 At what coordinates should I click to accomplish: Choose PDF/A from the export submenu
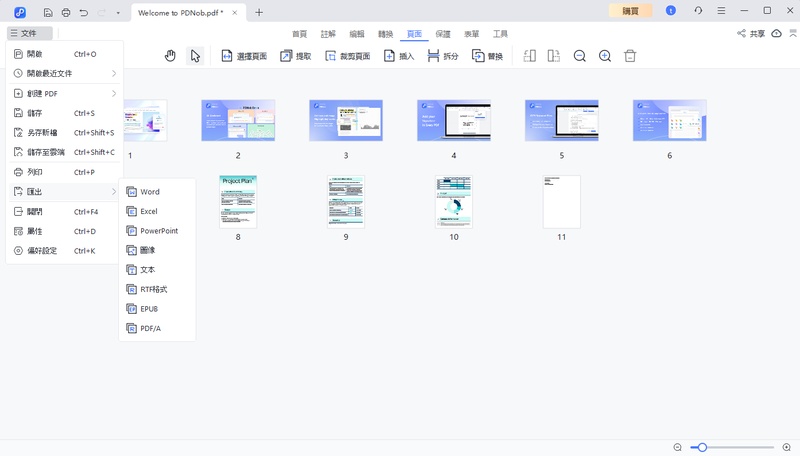[150, 328]
